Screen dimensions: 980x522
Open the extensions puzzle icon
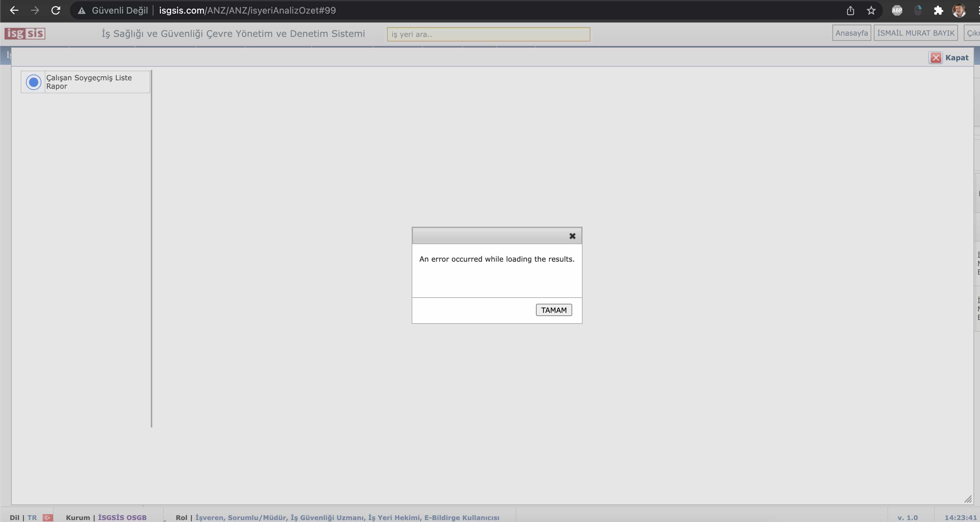pos(938,11)
